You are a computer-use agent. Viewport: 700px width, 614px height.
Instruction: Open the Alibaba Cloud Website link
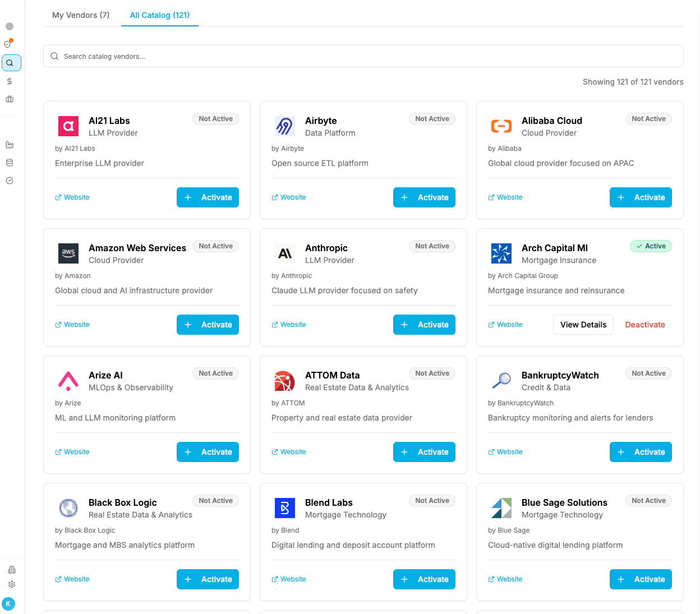(x=505, y=197)
